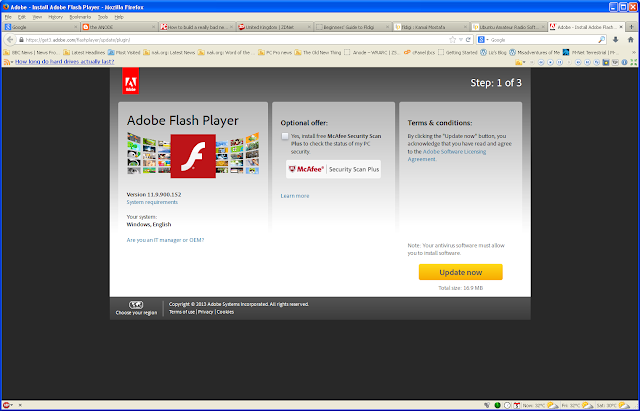Click the green status bar icon
Viewport: 640px width, 411px height.
pyautogui.click(x=497, y=405)
